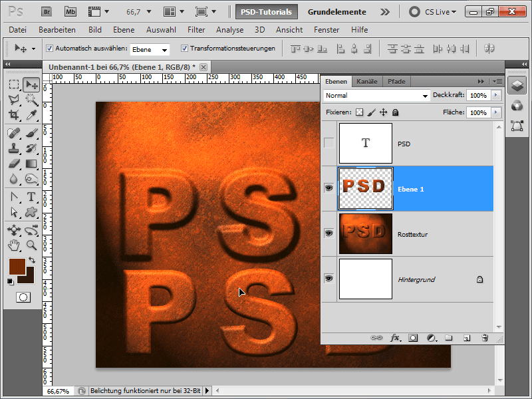Select the Magic Wand tool
532x399 pixels.
31,99
